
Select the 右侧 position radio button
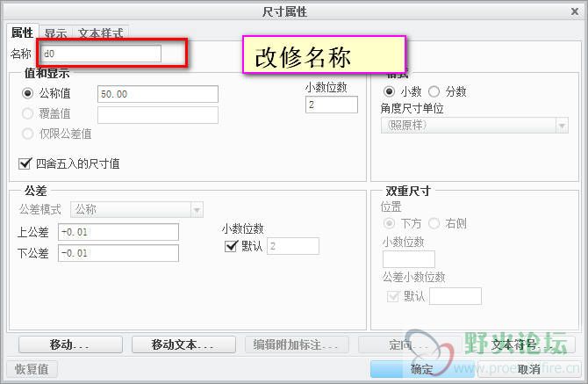tap(434, 223)
